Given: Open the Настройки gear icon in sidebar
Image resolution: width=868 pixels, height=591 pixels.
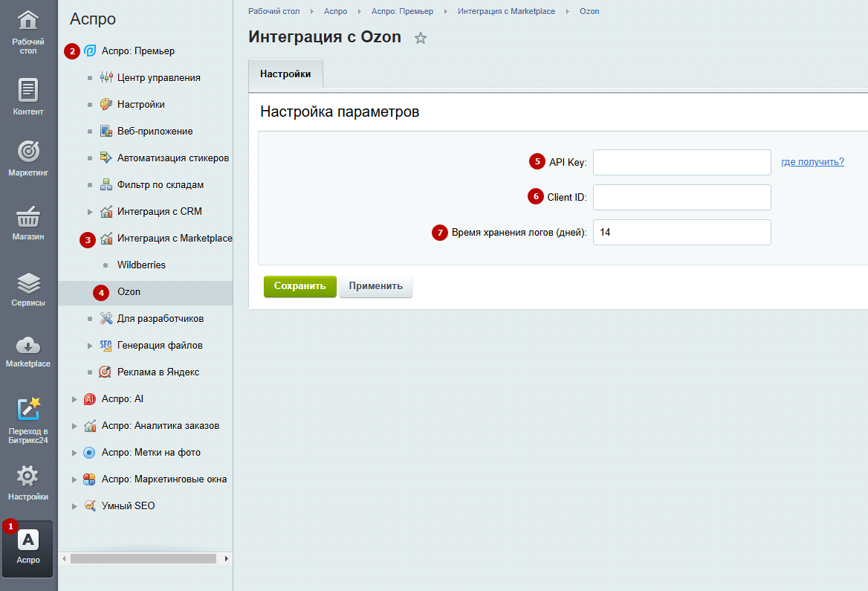Looking at the screenshot, I should pos(27,476).
